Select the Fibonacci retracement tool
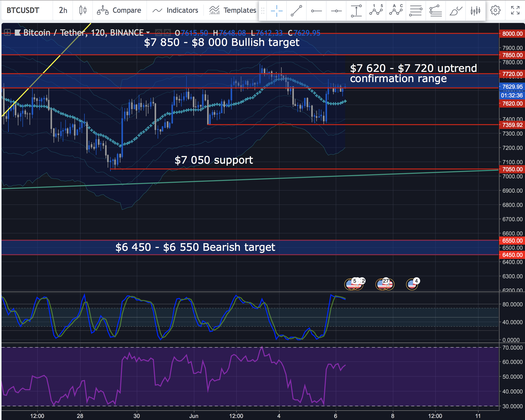525x420 pixels. click(x=416, y=10)
